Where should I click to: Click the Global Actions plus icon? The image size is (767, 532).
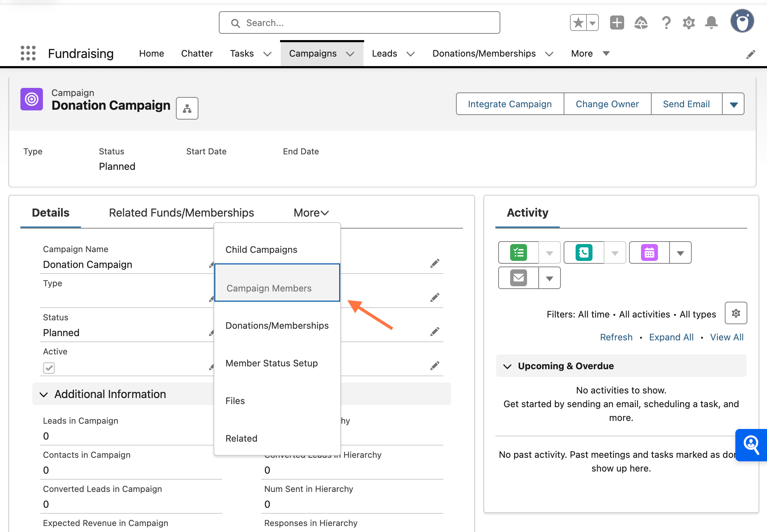pyautogui.click(x=617, y=23)
